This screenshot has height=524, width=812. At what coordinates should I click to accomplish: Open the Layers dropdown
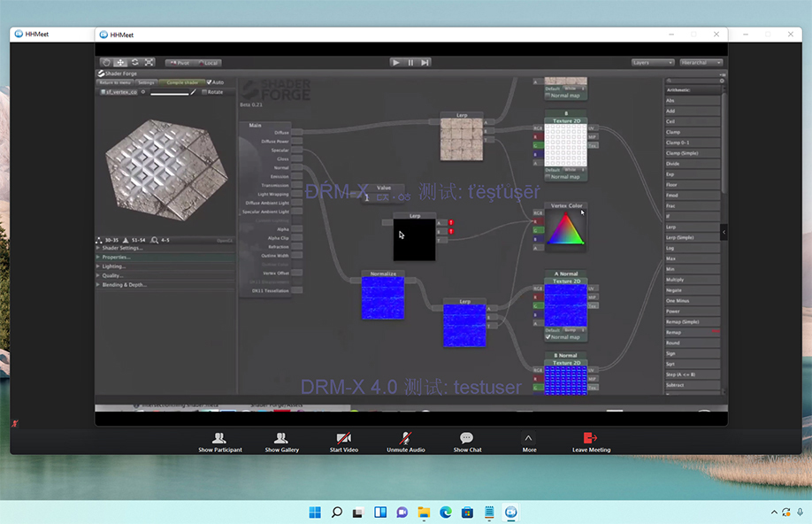tap(652, 62)
